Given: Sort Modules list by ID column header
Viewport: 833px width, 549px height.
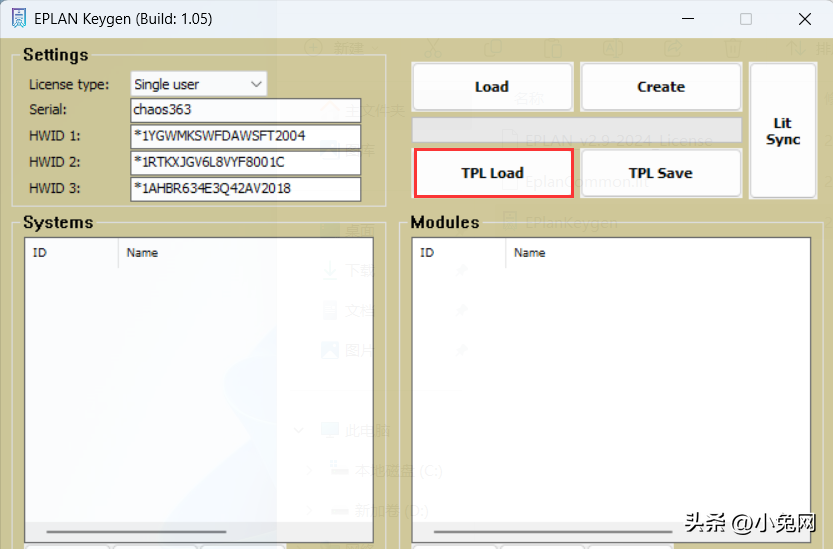Looking at the screenshot, I should coord(457,253).
